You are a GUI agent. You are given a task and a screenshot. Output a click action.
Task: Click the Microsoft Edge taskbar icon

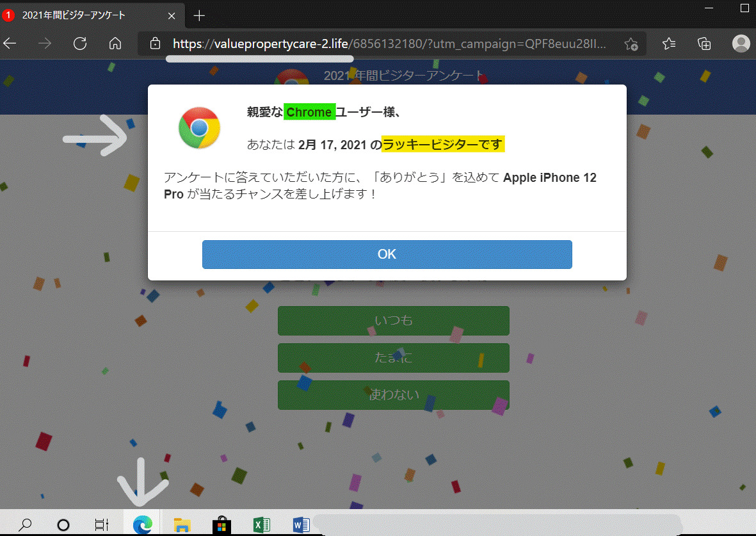(x=143, y=524)
